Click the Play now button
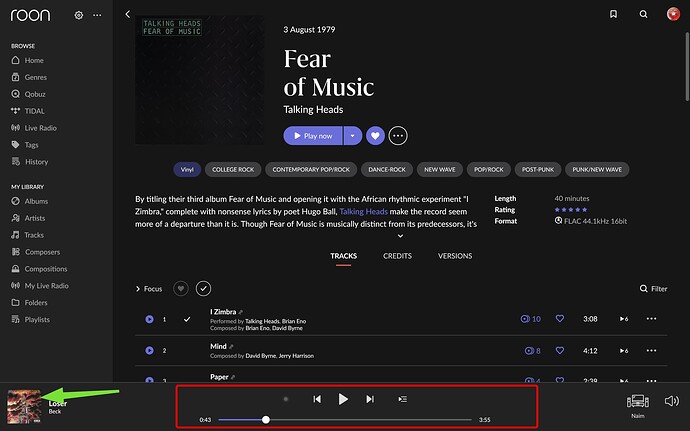The image size is (690, 431). point(313,136)
